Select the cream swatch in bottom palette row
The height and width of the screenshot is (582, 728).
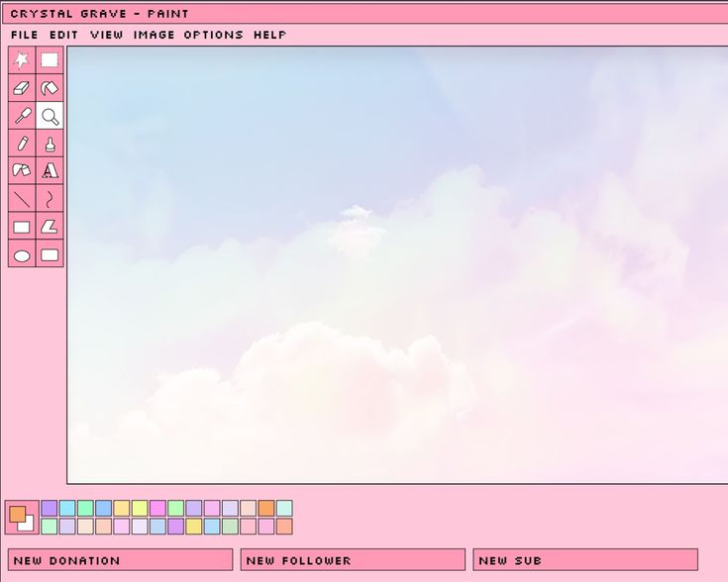(85, 527)
